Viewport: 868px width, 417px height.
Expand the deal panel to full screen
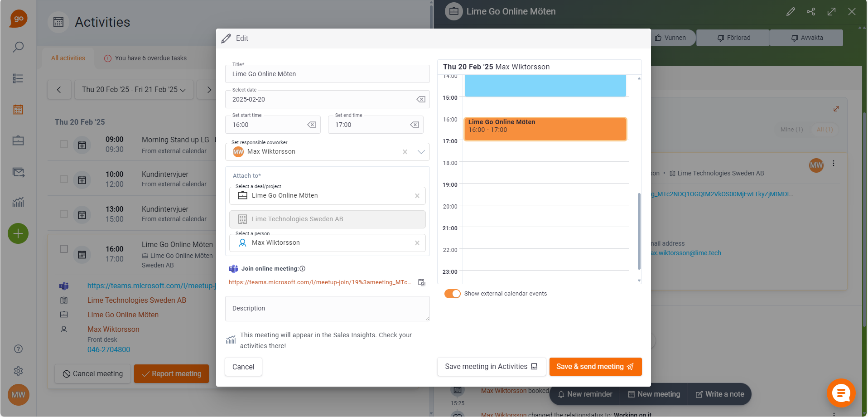coord(831,12)
